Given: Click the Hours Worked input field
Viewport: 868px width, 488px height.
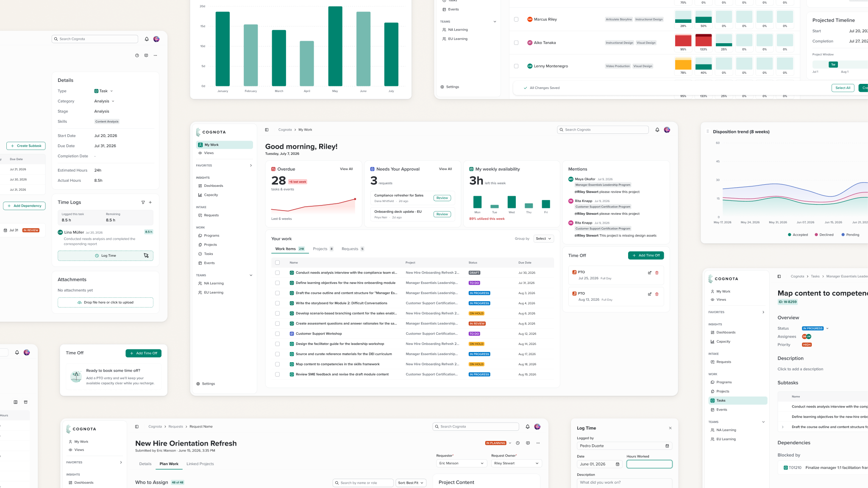Looking at the screenshot, I should pyautogui.click(x=649, y=464).
